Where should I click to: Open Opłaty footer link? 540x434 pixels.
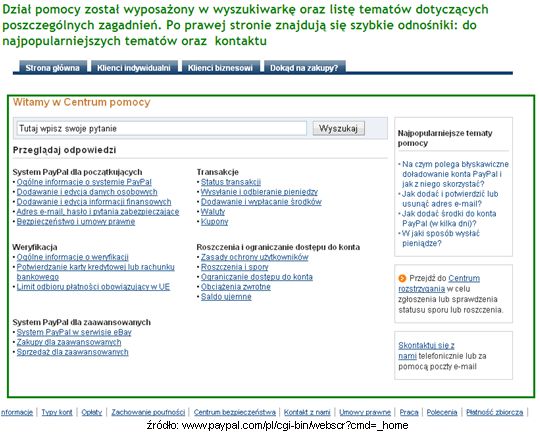click(x=92, y=412)
